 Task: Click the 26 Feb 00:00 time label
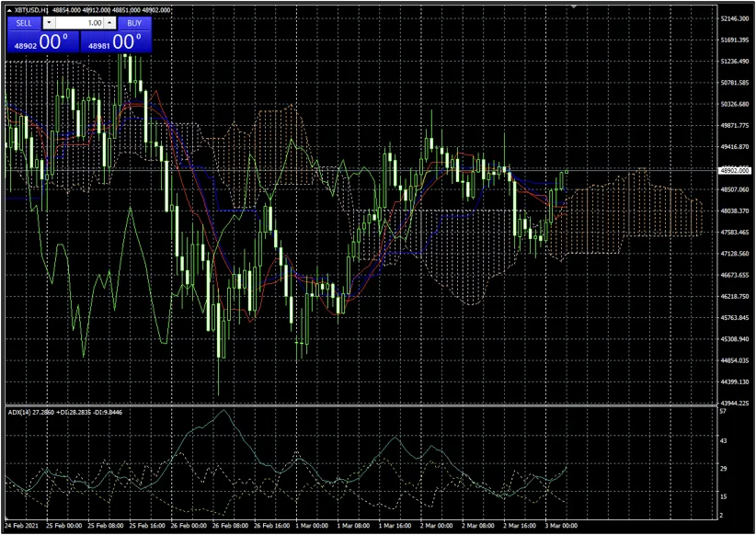click(x=189, y=526)
